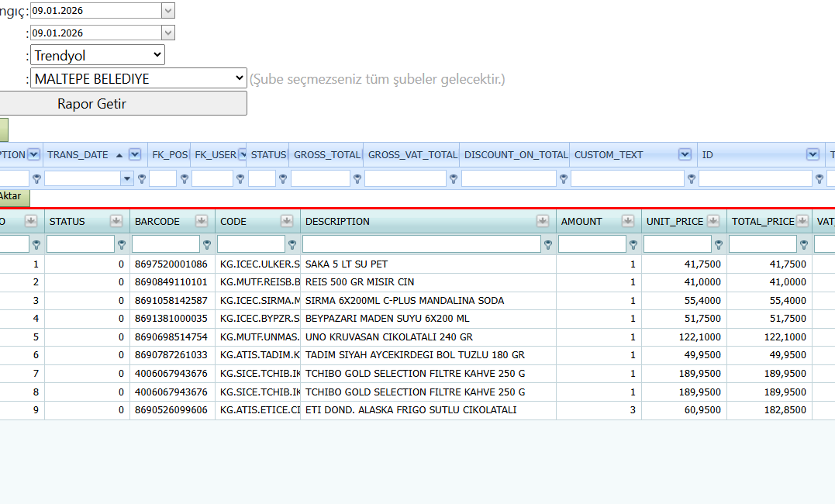Click funnel icon beside DISCOUNT_ON_TOTAL filter
The width and height of the screenshot is (835, 504).
[x=564, y=179]
